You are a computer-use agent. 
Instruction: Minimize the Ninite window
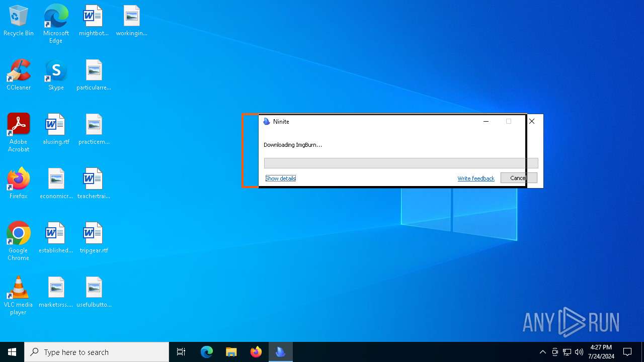(486, 121)
